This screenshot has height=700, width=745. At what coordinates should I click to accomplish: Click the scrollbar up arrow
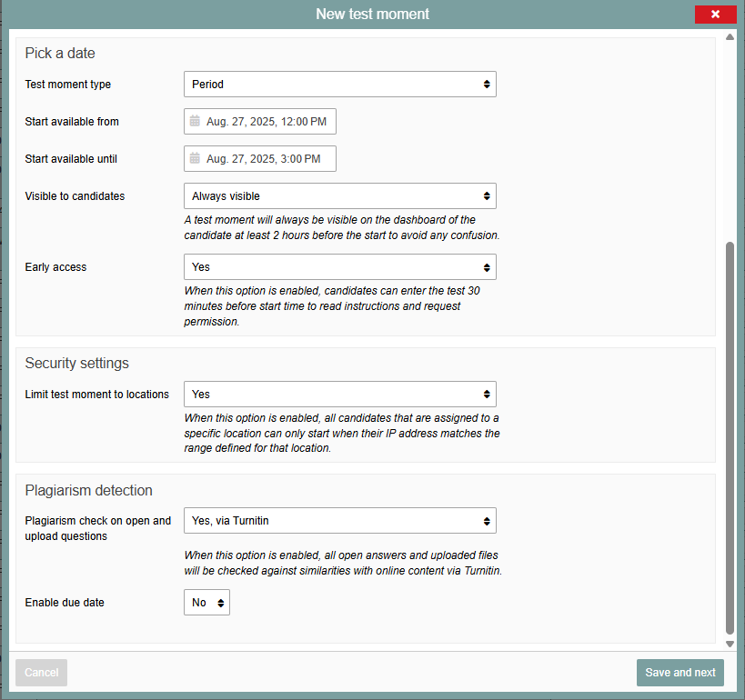point(730,37)
